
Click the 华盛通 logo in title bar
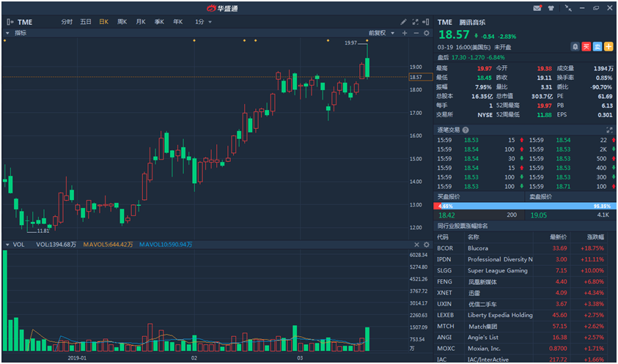pyautogui.click(x=222, y=8)
